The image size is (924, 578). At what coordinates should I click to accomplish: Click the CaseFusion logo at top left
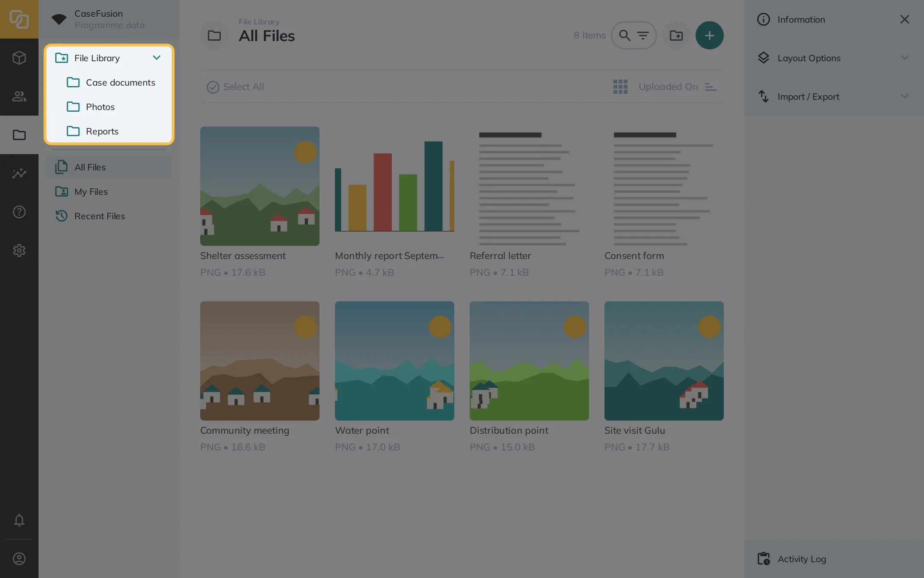click(x=19, y=19)
